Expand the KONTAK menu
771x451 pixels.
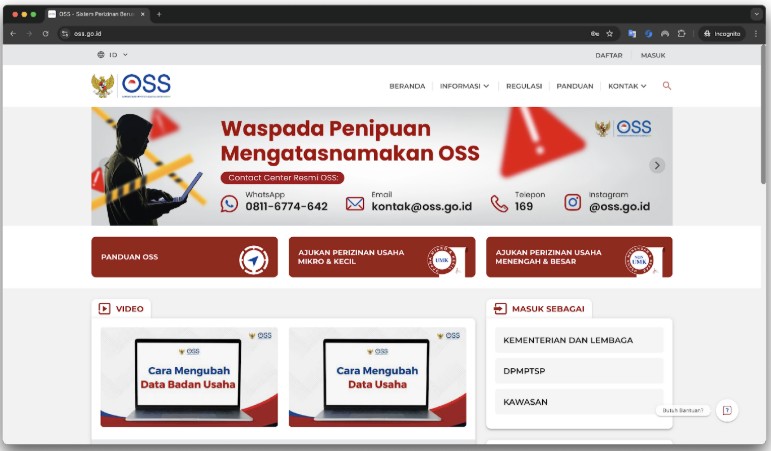627,86
